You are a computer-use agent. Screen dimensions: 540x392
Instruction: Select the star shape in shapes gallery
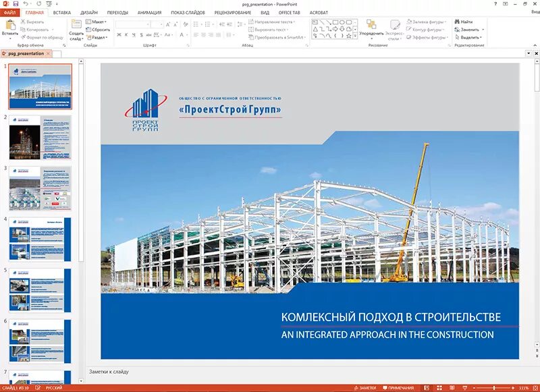click(348, 36)
